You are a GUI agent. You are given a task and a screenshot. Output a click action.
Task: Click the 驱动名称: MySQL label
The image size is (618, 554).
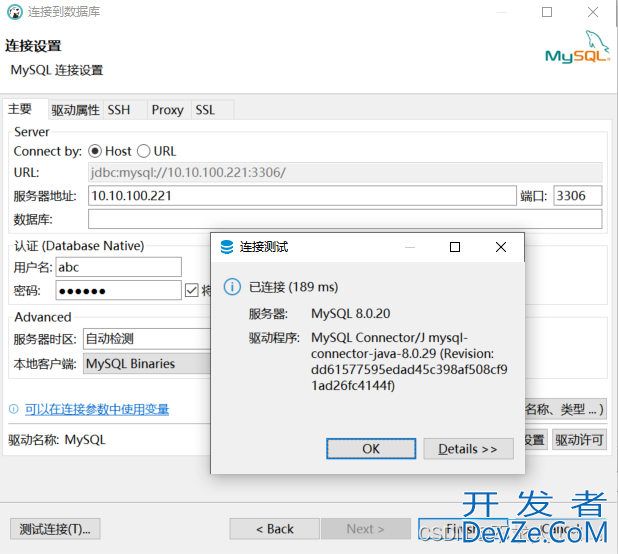[57, 440]
